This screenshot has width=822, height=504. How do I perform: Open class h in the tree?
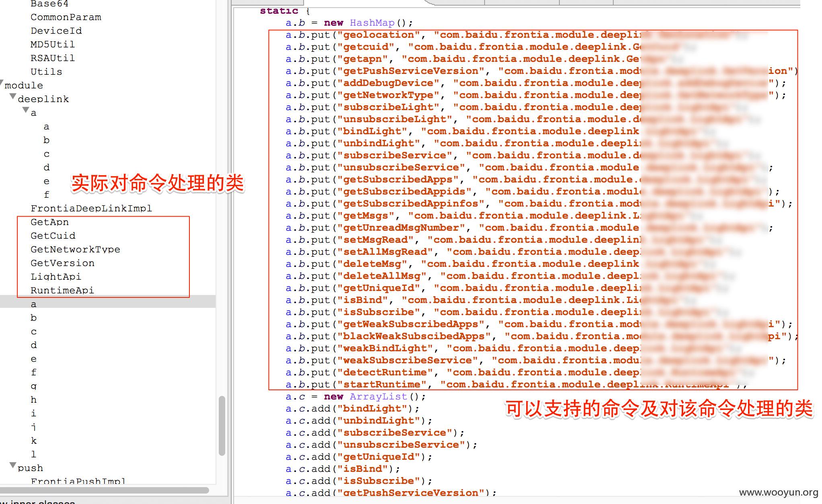pyautogui.click(x=34, y=400)
